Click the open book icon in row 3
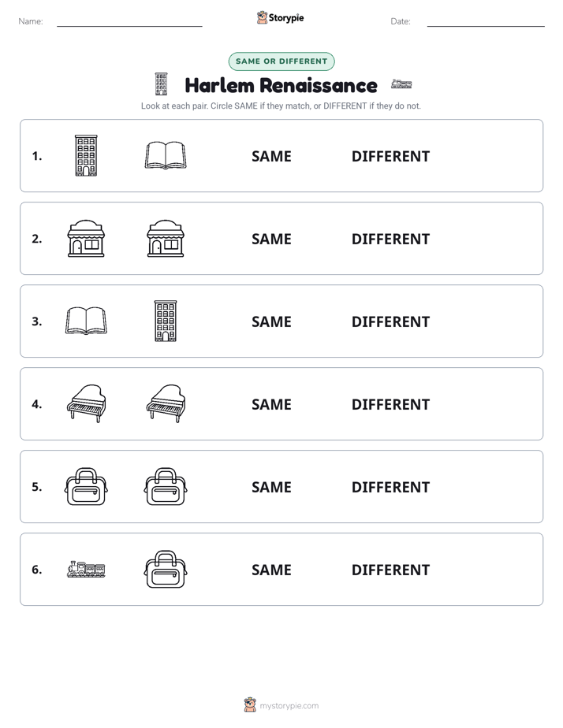This screenshot has width=563, height=728. click(86, 321)
